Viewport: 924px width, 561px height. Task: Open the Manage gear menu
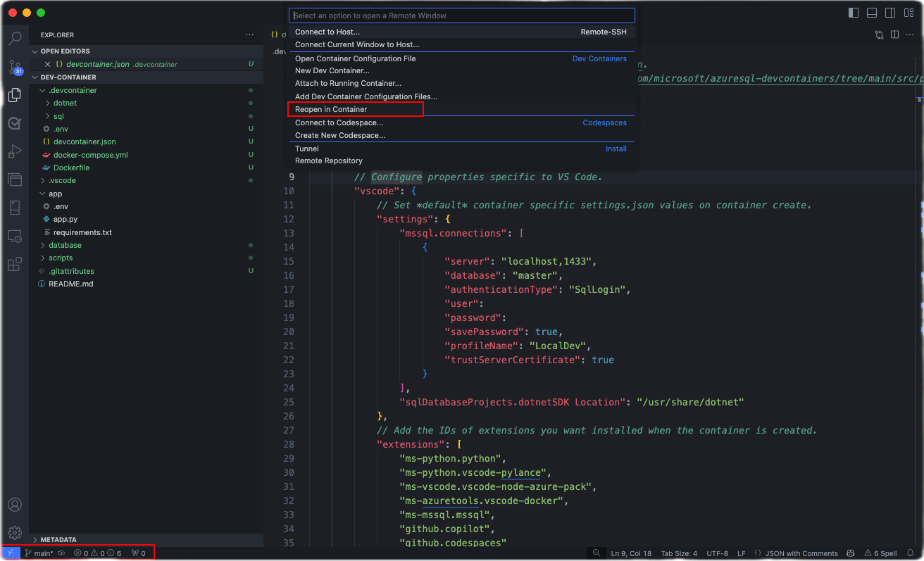point(15,533)
